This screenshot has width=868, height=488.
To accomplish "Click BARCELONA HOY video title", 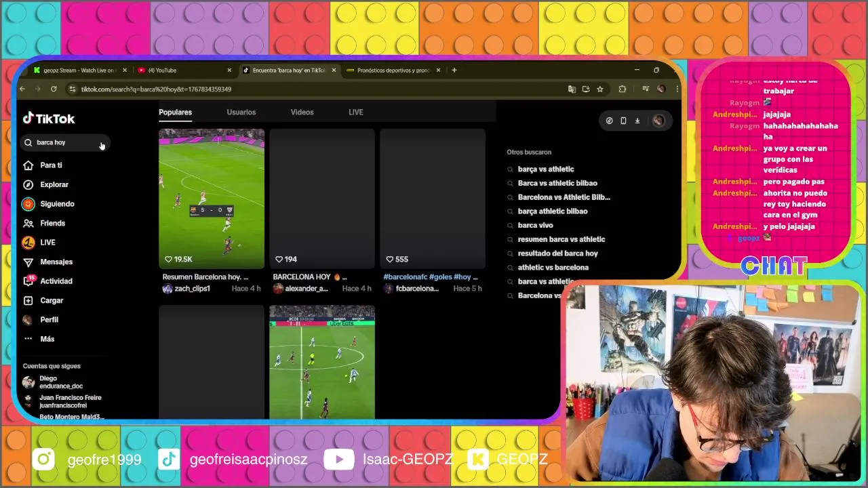I will click(x=310, y=277).
